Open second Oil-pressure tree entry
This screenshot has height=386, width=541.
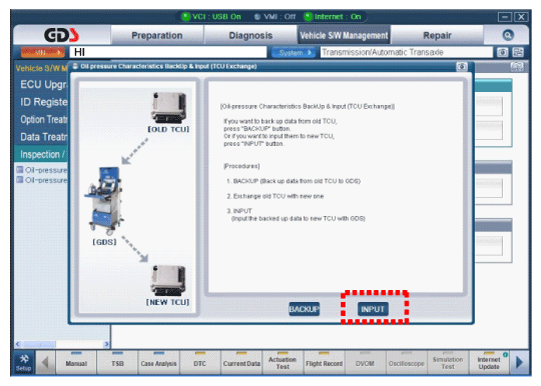click(x=42, y=180)
